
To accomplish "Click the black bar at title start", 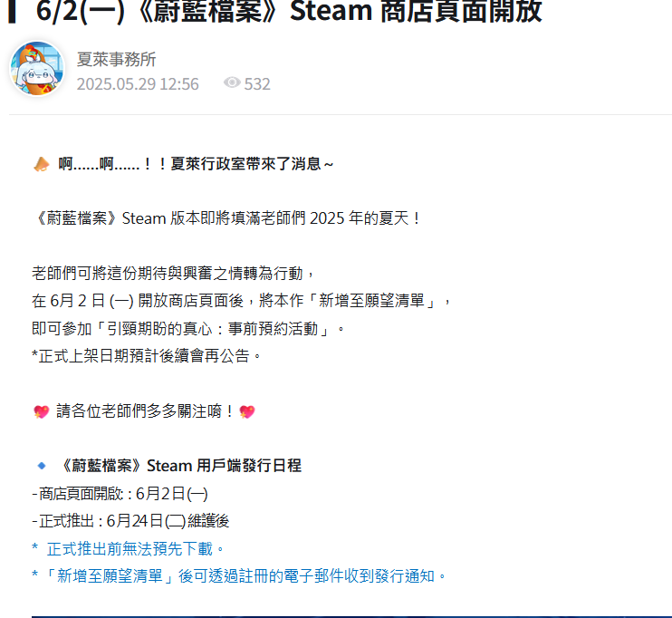I will tap(12, 11).
